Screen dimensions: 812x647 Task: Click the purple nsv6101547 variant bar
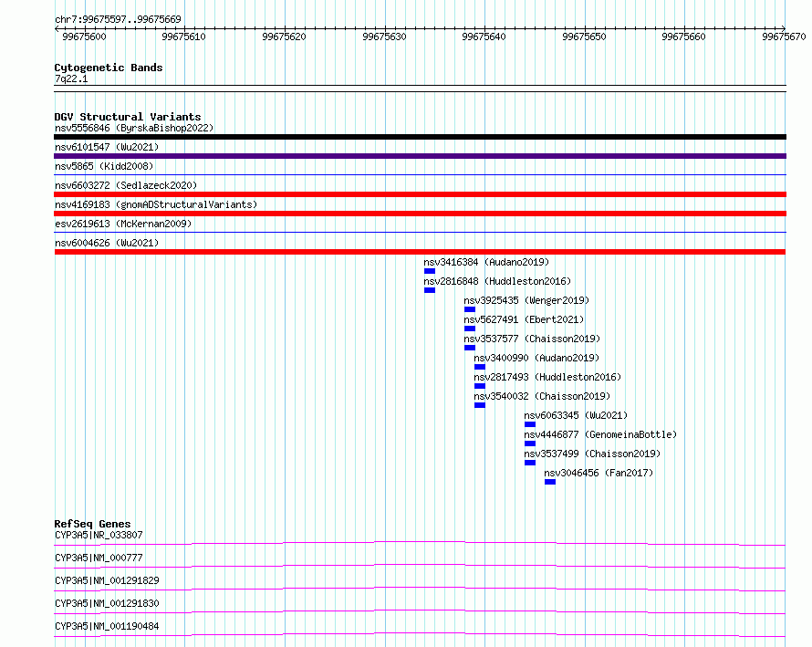420,156
